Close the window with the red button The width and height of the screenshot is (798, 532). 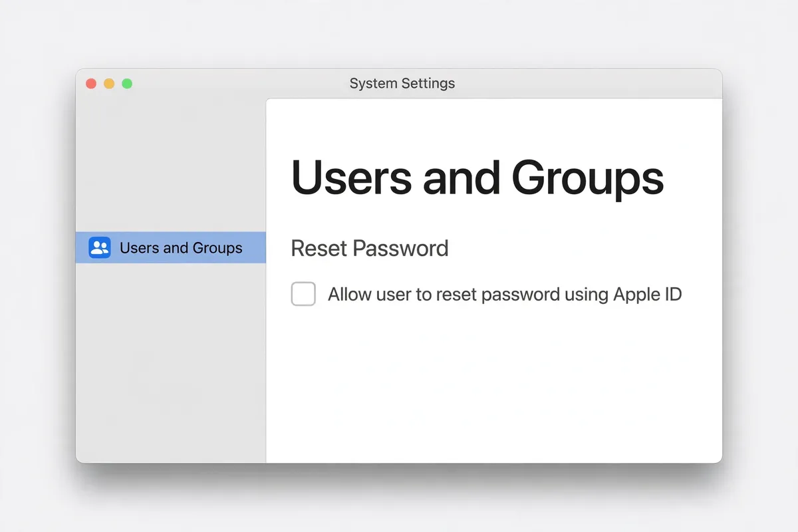91,84
